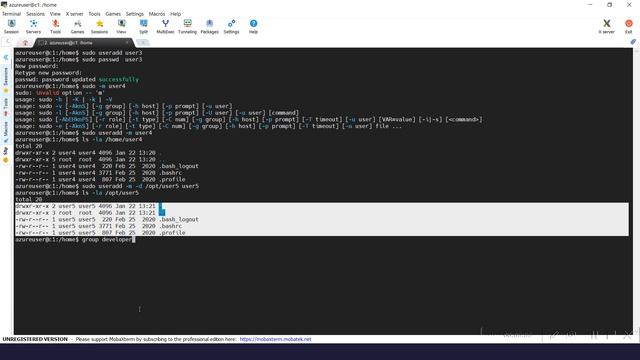Click the user4 .profile row

point(100,180)
